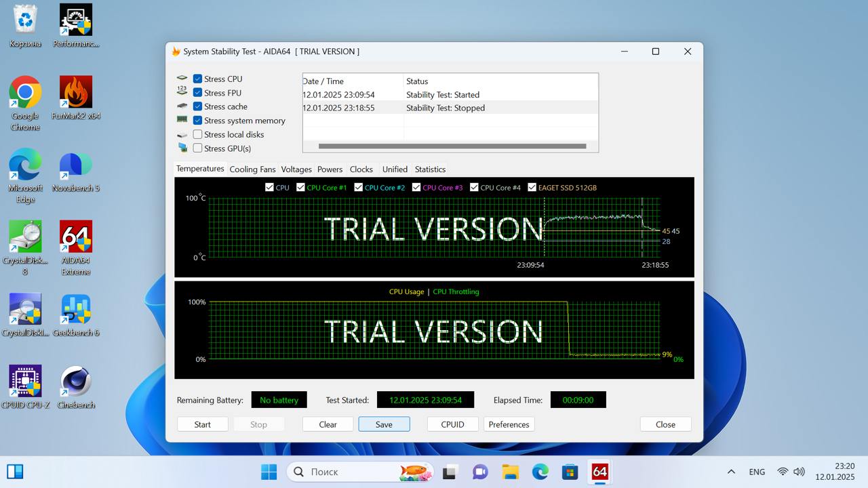
Task: Open File Explorer from the taskbar
Action: [x=510, y=472]
